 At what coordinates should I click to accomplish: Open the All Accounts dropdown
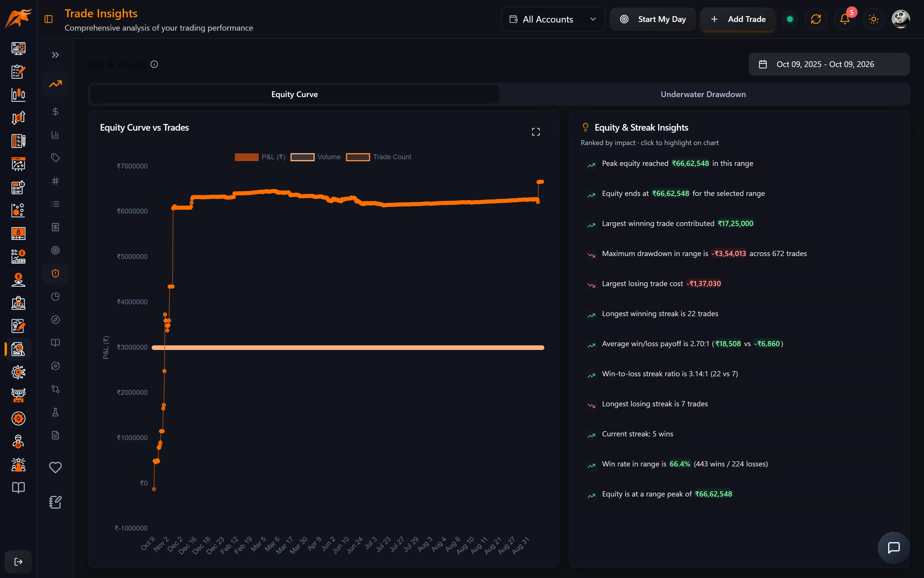pos(552,19)
